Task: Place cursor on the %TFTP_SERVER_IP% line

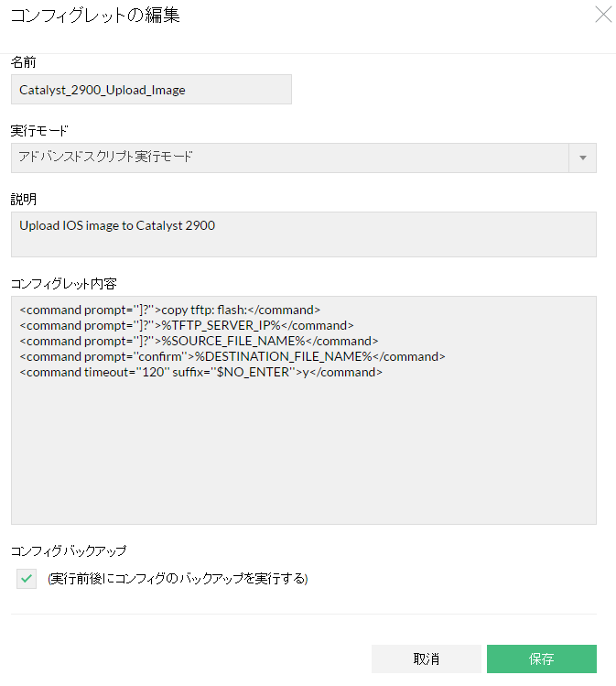Action: [x=186, y=325]
